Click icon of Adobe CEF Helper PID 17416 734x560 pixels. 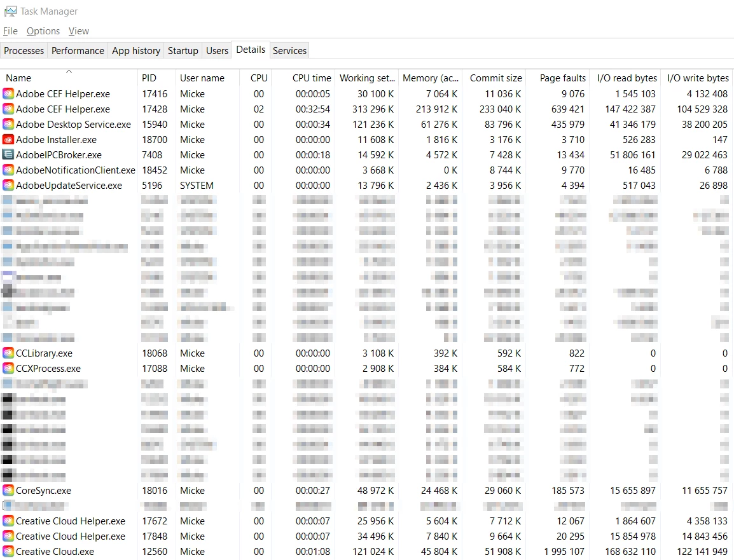8,94
